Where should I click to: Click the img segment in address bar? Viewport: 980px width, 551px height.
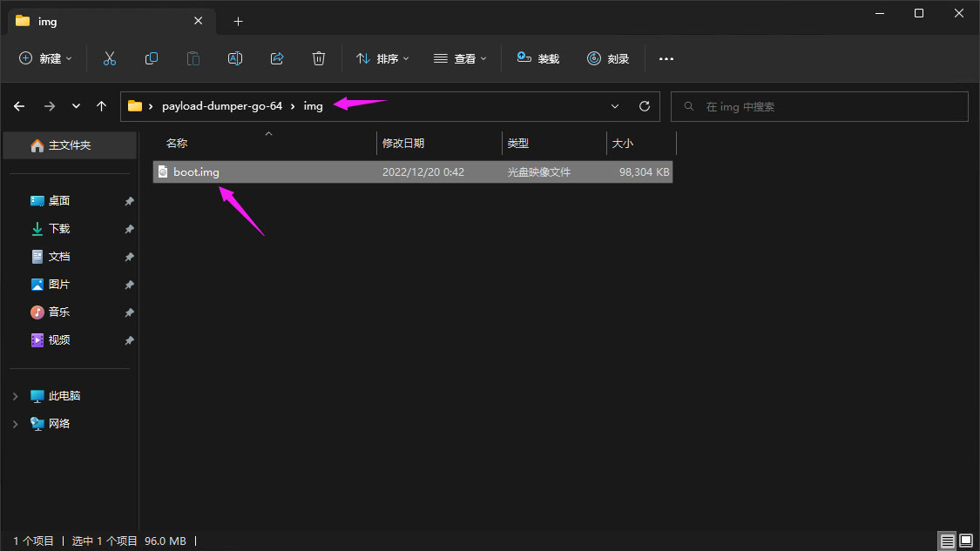[x=313, y=106]
